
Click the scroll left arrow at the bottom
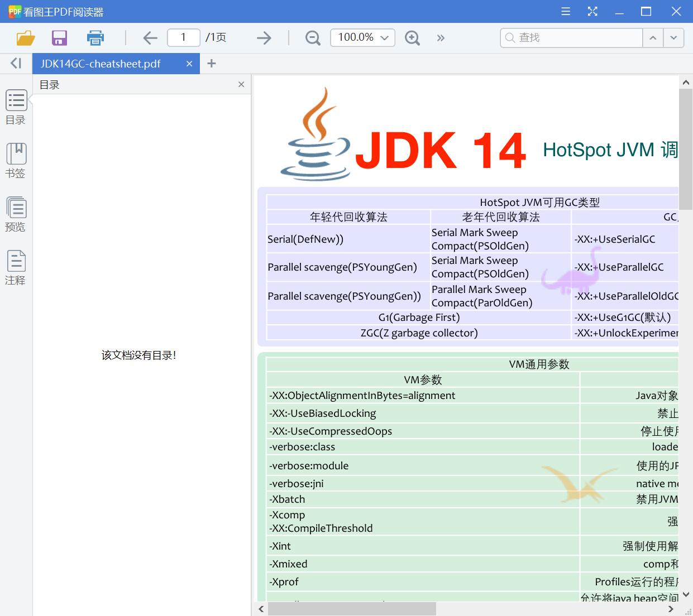click(261, 609)
